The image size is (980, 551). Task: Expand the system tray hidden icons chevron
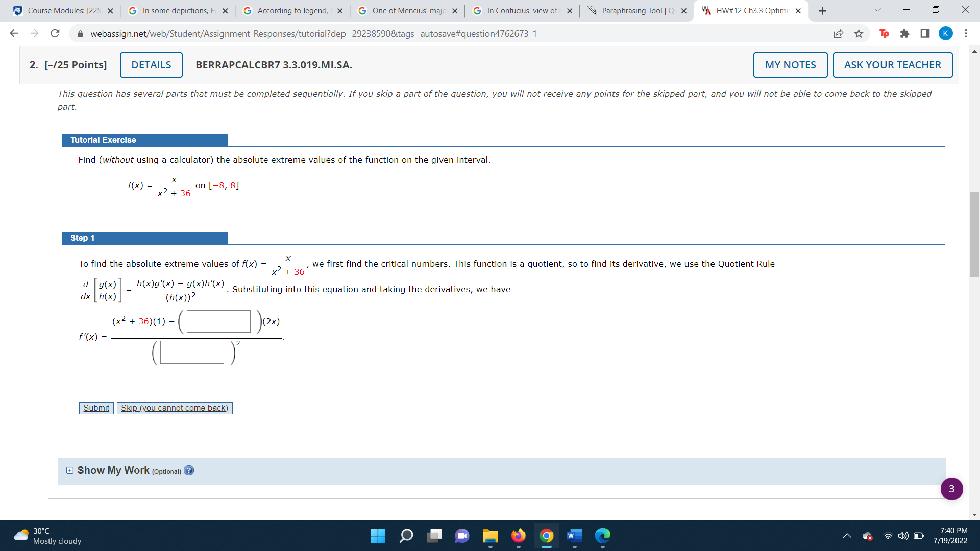pyautogui.click(x=847, y=536)
